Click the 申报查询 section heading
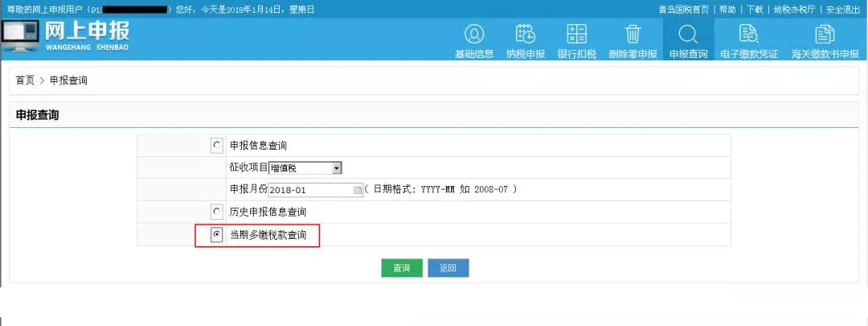 tap(37, 115)
